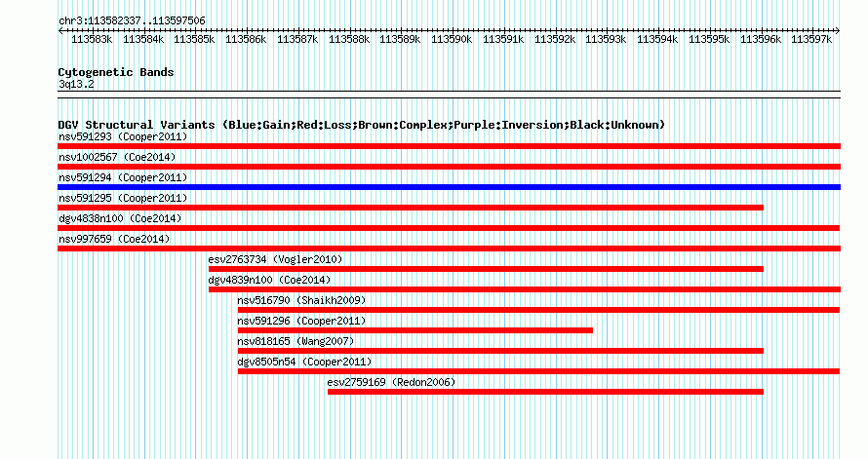Click the ruler's left arrow end
This screenshot has height=459, width=868.
point(59,30)
